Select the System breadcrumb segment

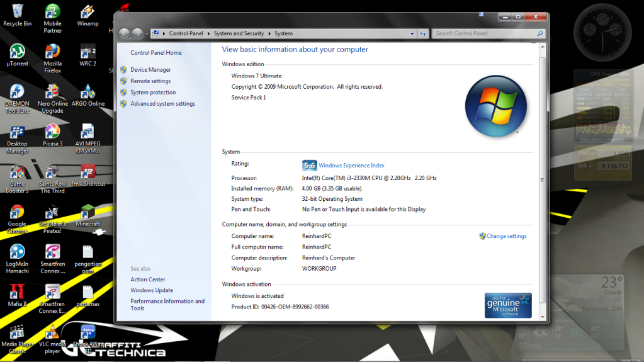(x=283, y=33)
